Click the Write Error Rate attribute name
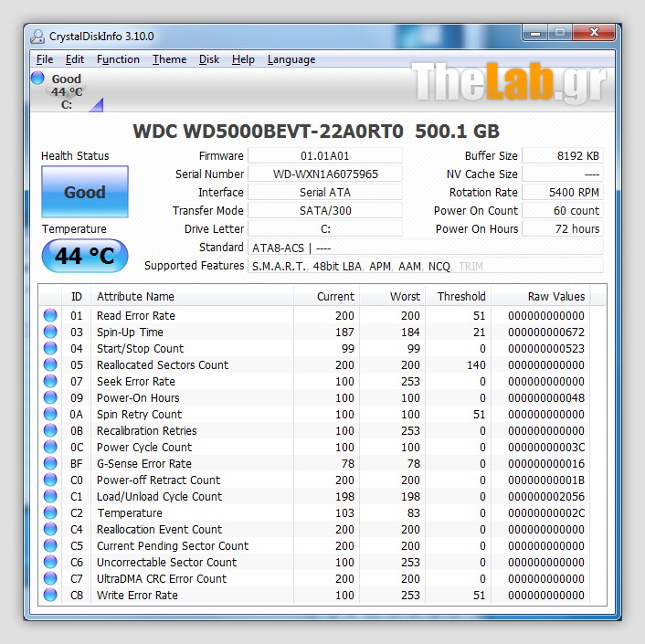645x644 pixels. click(x=137, y=596)
